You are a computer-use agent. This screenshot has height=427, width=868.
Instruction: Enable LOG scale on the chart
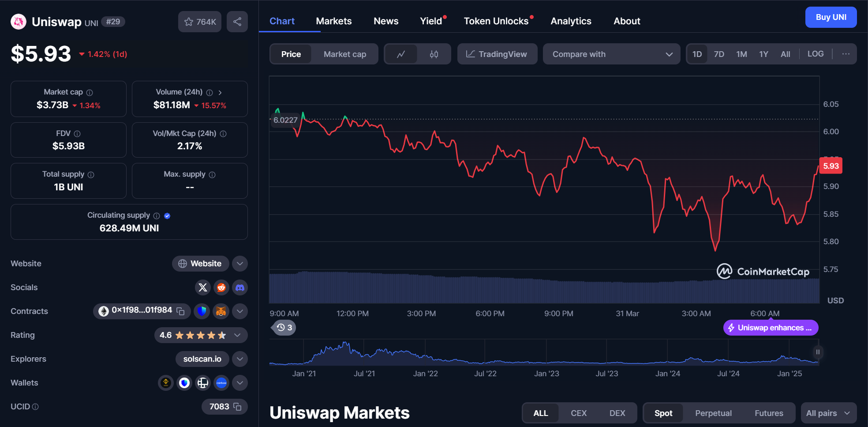click(x=815, y=54)
